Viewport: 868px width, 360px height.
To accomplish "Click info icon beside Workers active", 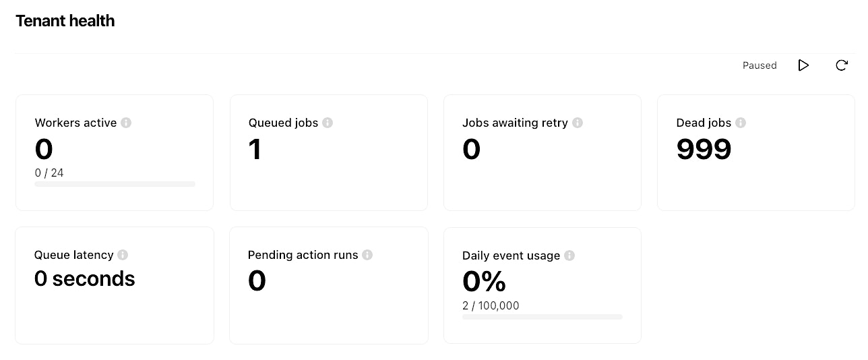I will point(126,123).
